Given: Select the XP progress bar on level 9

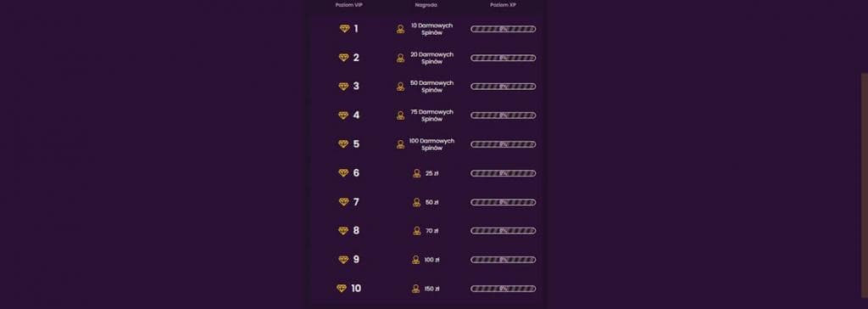Looking at the screenshot, I should tap(504, 260).
